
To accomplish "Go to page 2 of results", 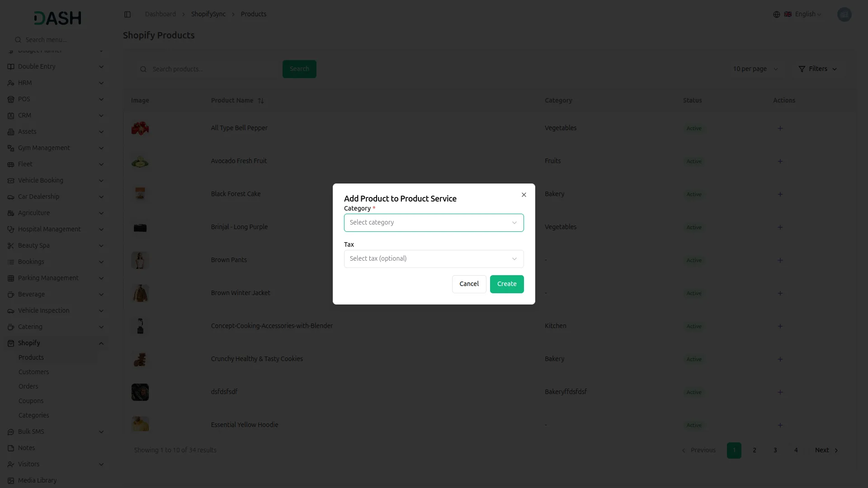I will (755, 450).
